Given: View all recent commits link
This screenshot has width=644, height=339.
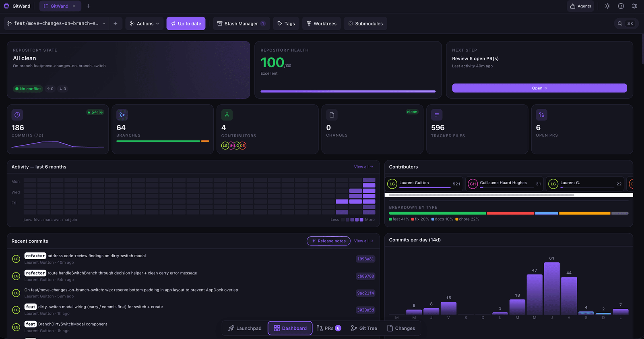Looking at the screenshot, I should point(363,241).
